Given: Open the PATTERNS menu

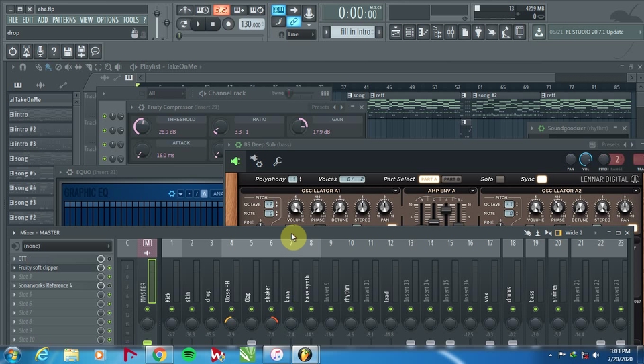Looking at the screenshot, I should click(x=64, y=20).
